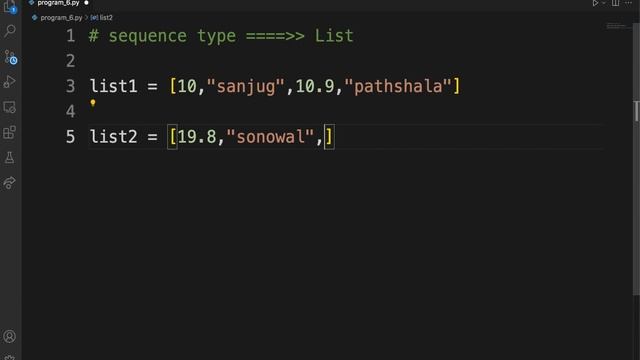Viewport: 640px width, 360px height.
Task: Run the Python file with play button
Action: click(x=595, y=3)
